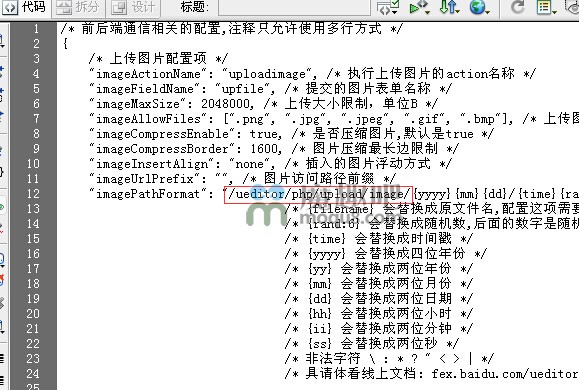This screenshot has width=579, height=390.
Task: Click the ".jpeg" extension string
Action: (365, 119)
